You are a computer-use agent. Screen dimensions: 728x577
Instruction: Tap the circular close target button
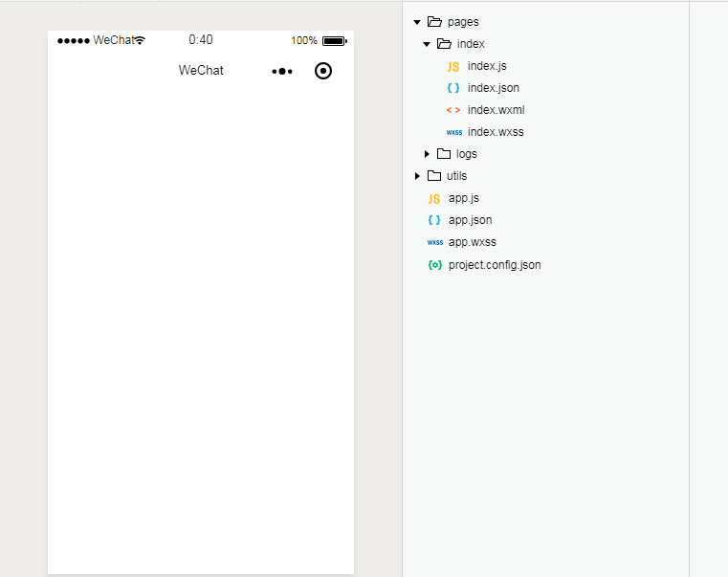click(323, 71)
